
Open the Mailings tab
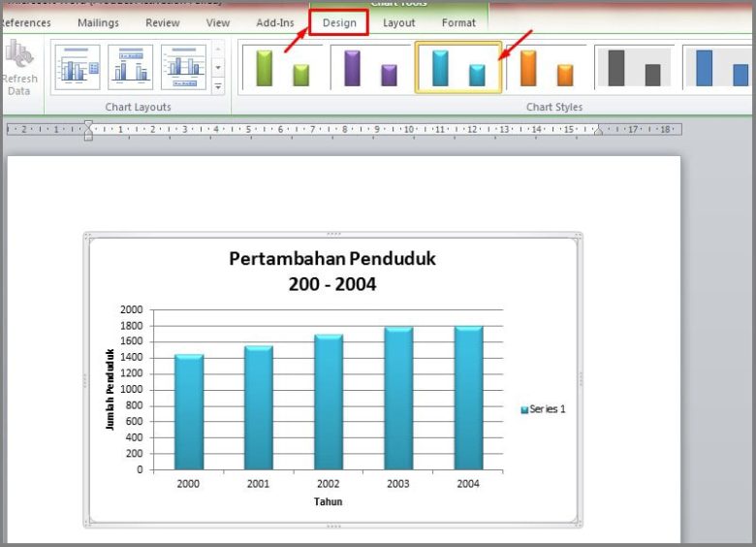point(98,22)
